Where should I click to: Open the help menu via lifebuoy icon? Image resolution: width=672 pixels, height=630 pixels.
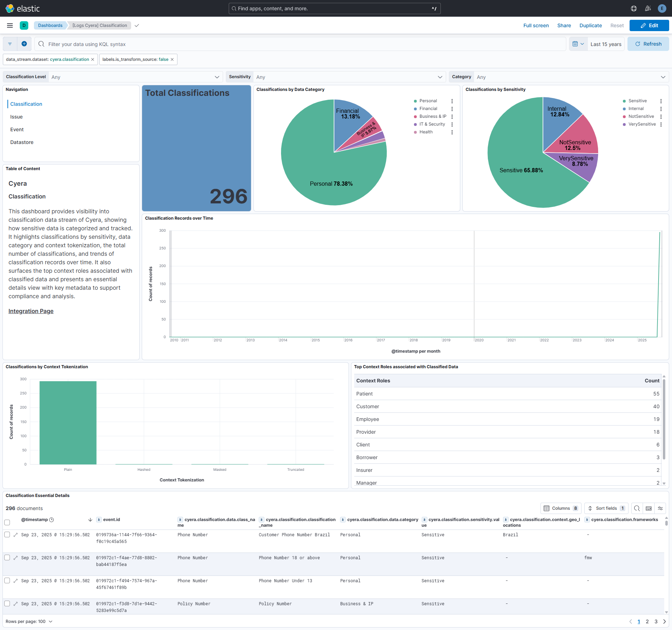[x=633, y=8]
